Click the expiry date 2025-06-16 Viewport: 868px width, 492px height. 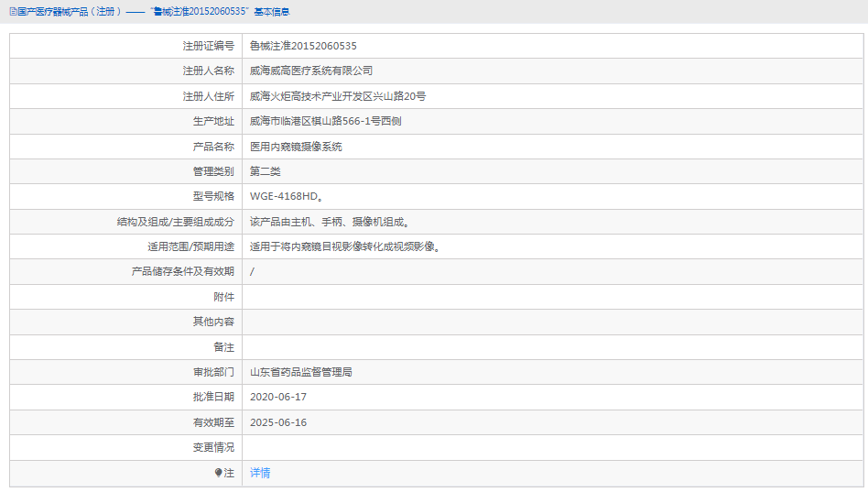[x=278, y=422]
